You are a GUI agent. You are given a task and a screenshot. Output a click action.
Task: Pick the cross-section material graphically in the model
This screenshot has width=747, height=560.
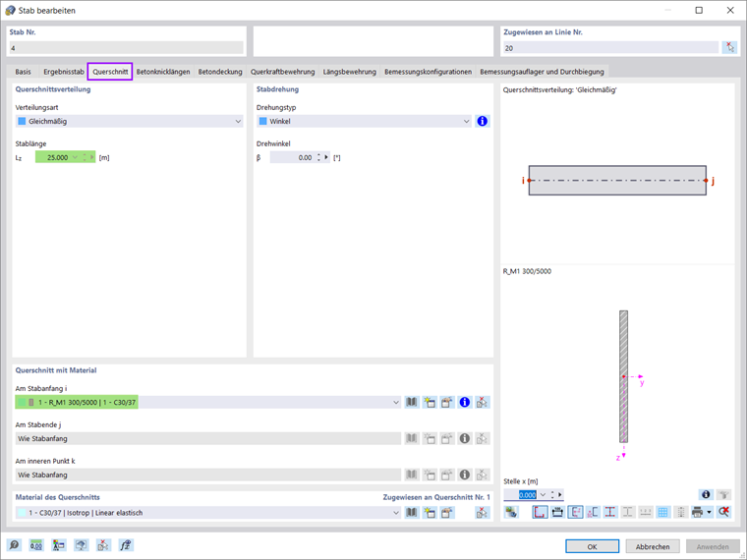click(483, 513)
